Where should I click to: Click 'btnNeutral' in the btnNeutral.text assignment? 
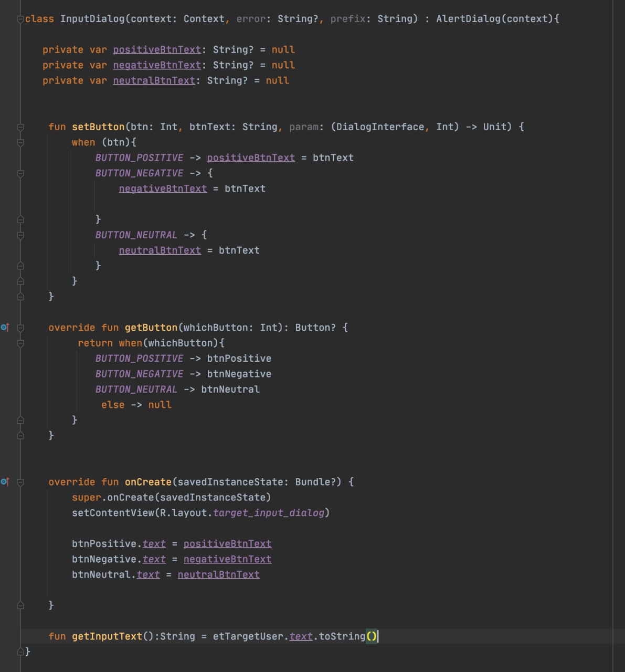point(101,574)
